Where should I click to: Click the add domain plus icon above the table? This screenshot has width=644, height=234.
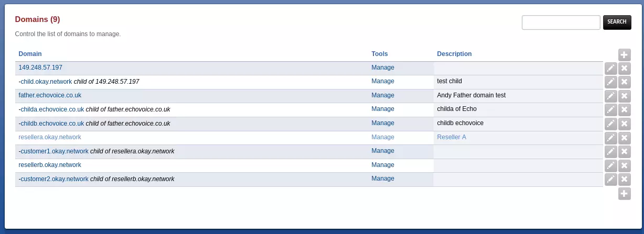[x=624, y=54]
